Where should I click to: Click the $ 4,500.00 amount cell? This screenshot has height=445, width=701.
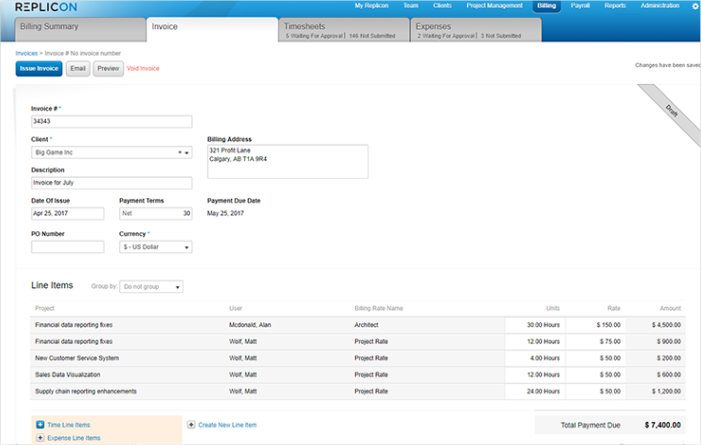tap(655, 325)
